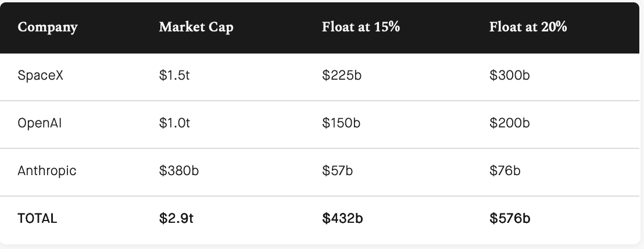Select the Anthropic company cell
The width and height of the screenshot is (644, 249).
pos(47,171)
